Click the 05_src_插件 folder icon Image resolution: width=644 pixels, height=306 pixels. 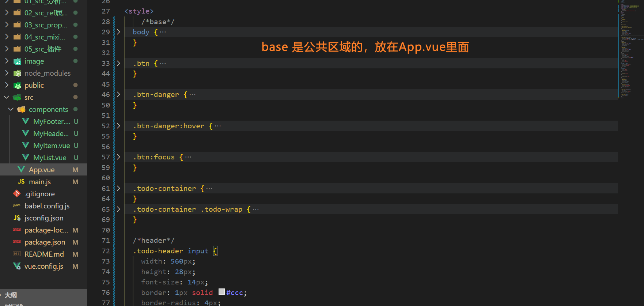pyautogui.click(x=17, y=49)
